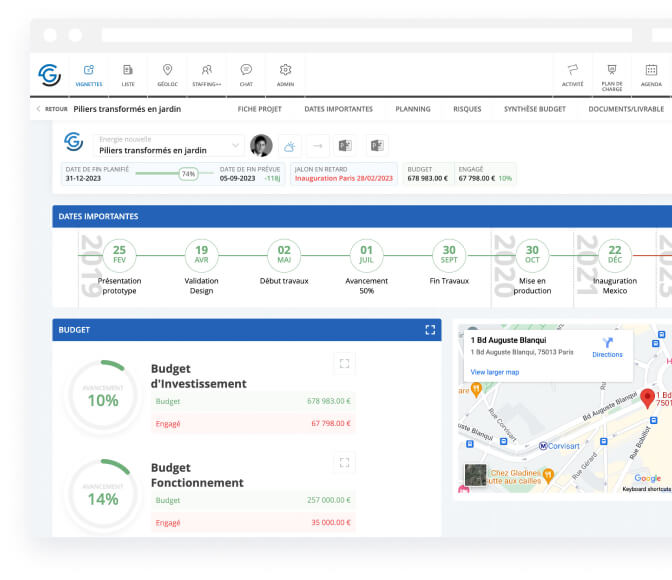This screenshot has width=672, height=580.
Task: Open the Admin settings gear
Action: click(x=285, y=74)
